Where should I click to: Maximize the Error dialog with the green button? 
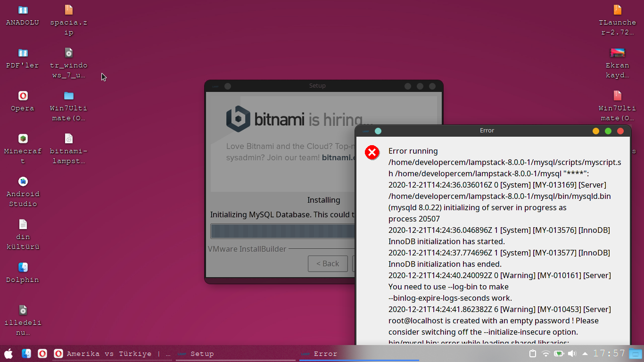click(608, 131)
